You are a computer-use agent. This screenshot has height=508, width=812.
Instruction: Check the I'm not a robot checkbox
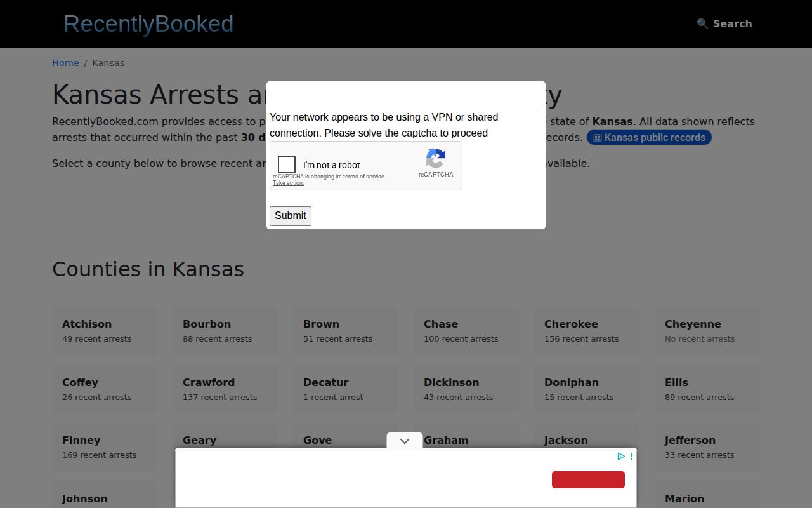click(x=287, y=164)
